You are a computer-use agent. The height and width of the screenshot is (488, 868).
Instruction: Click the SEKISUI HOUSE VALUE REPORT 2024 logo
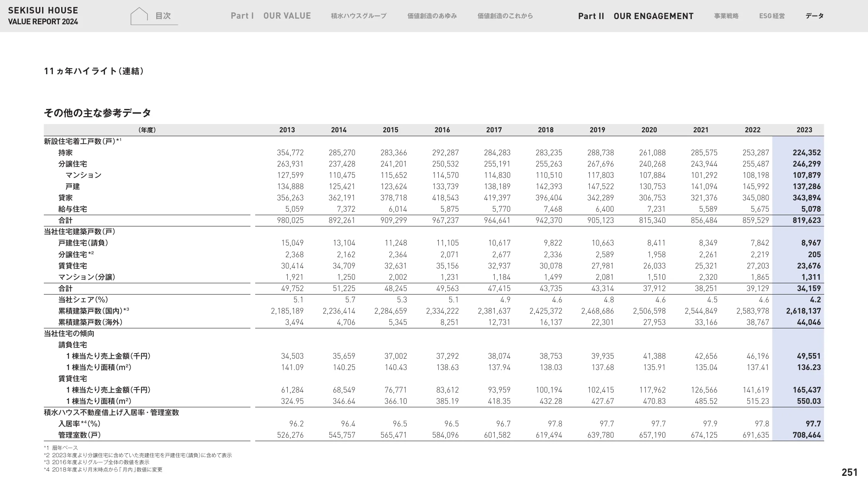tap(43, 15)
